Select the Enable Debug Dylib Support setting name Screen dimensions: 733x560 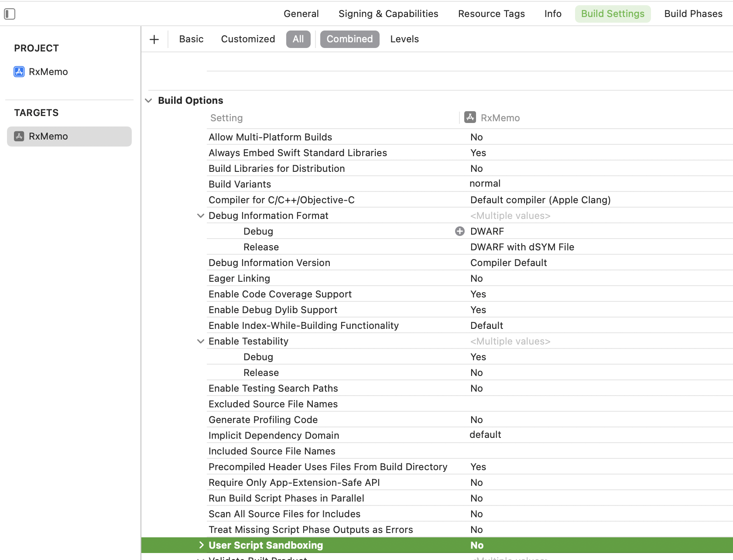coord(273,310)
